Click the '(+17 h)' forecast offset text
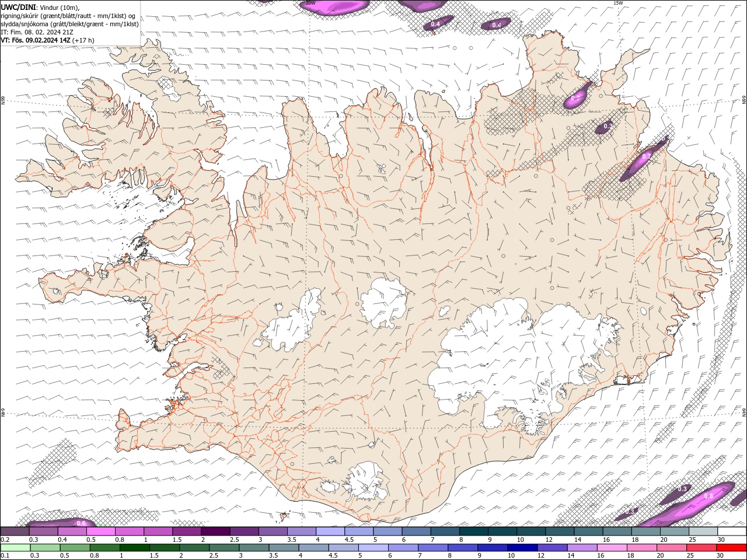747x560 pixels. [x=84, y=40]
